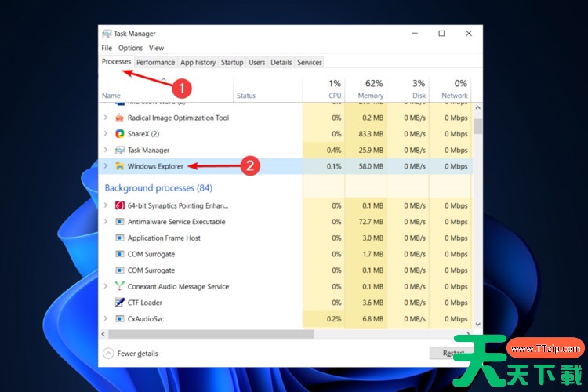Click Antimalware memory value 72.7 MB
The width and height of the screenshot is (588, 392).
click(371, 222)
